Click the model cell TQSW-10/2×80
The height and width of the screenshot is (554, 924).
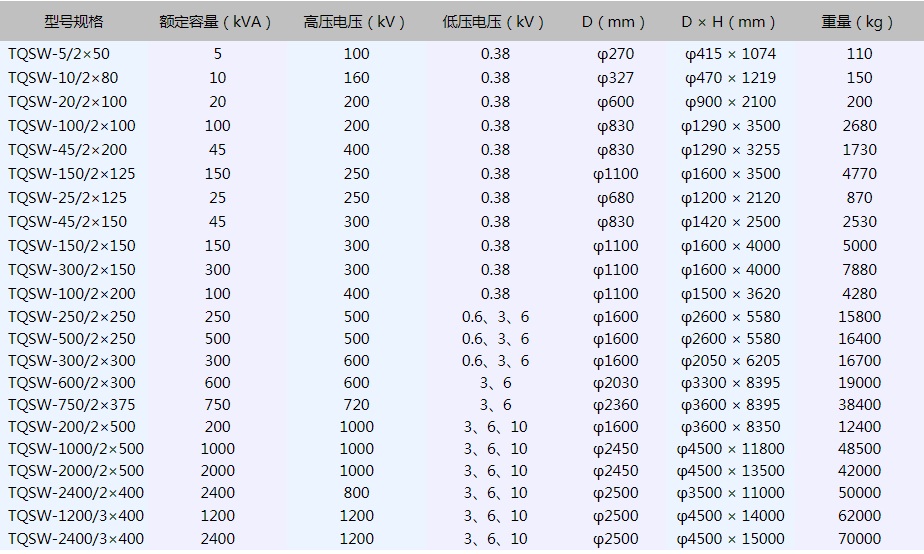click(63, 78)
